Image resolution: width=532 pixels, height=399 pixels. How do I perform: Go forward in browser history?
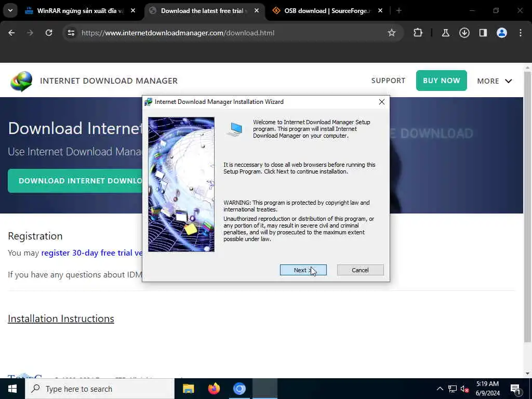click(x=30, y=33)
